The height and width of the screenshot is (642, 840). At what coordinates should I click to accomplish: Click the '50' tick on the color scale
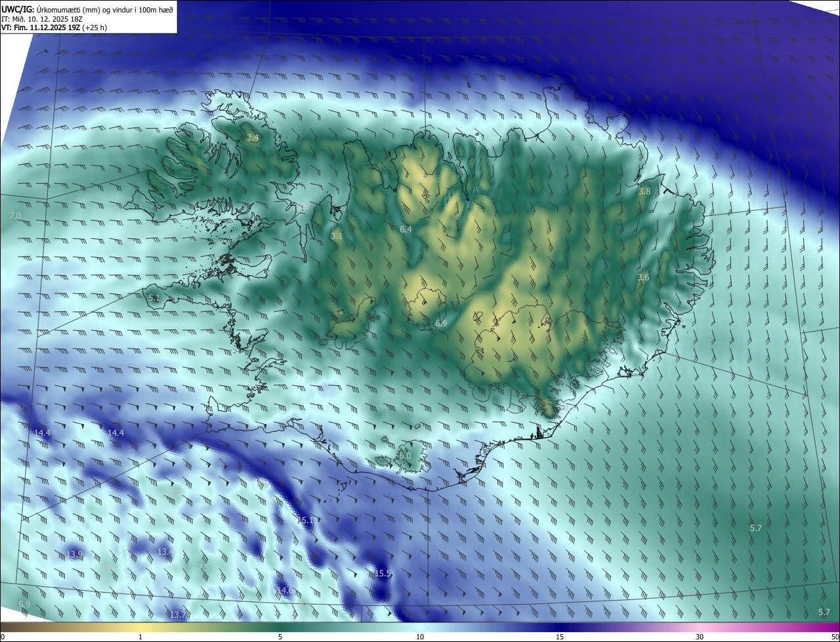click(x=835, y=637)
